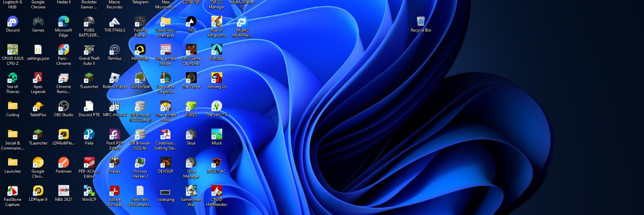Click the Telegram label text
This screenshot has height=215, width=644.
140,2
